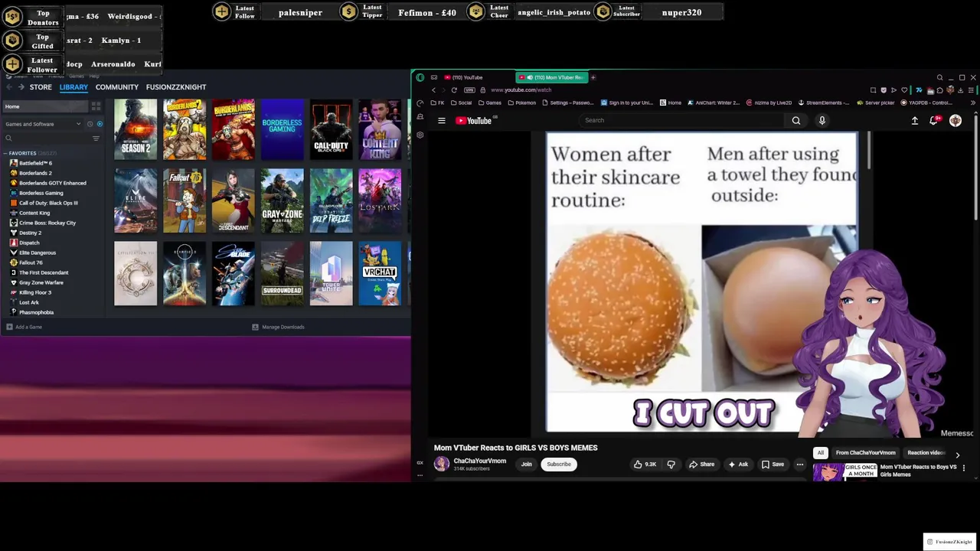Open the Fallout 76 game cover

click(185, 201)
